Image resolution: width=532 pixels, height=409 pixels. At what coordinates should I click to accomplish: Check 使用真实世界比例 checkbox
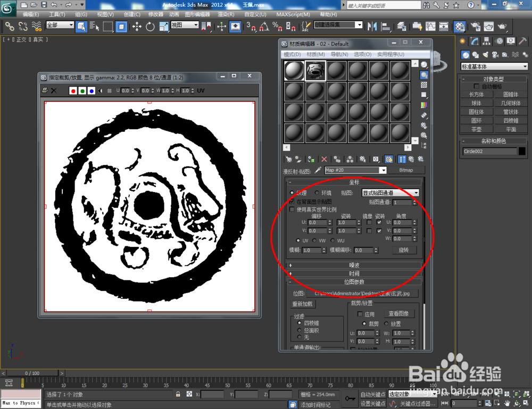(292, 210)
